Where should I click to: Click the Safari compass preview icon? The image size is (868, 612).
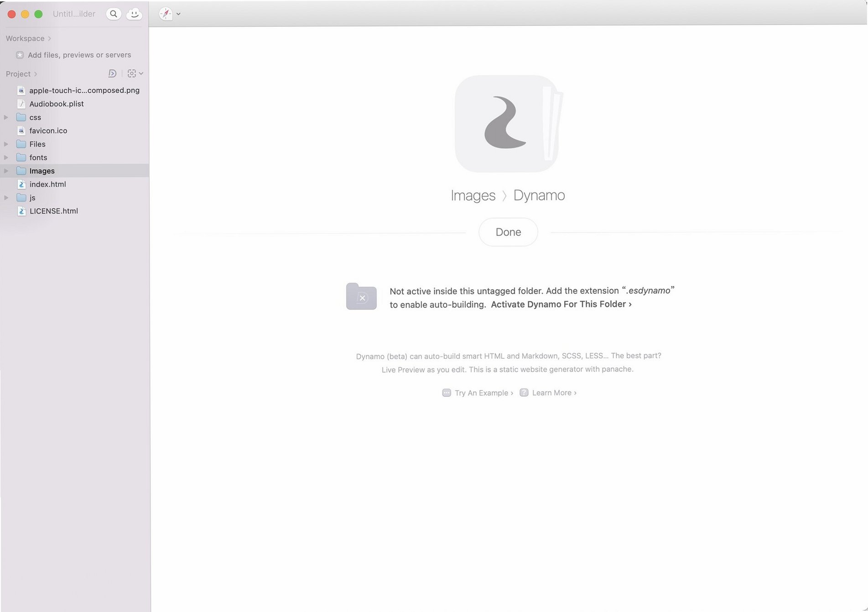tap(166, 14)
